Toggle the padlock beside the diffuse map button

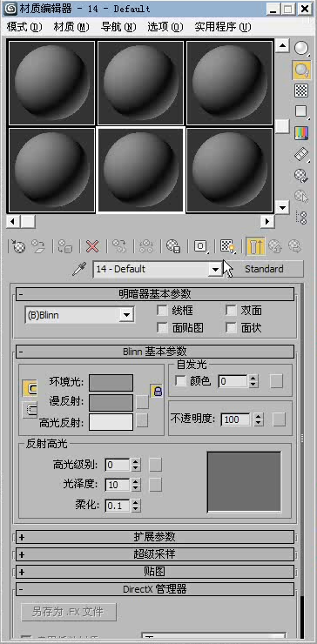click(x=157, y=391)
